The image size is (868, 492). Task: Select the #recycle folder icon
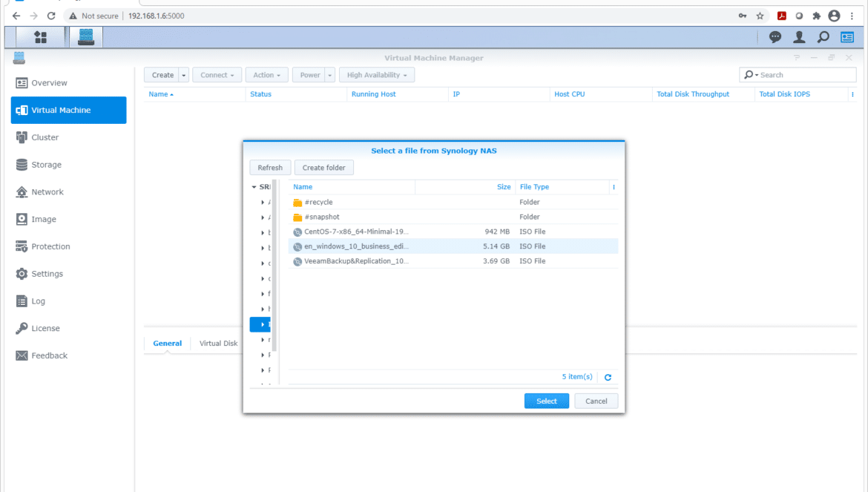click(x=297, y=203)
